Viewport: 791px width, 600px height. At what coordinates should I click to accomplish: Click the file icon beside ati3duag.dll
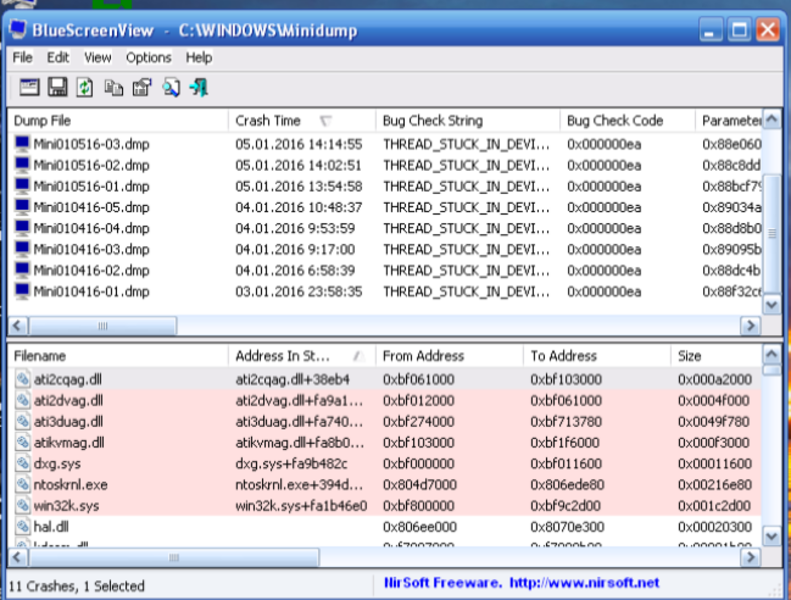point(22,421)
